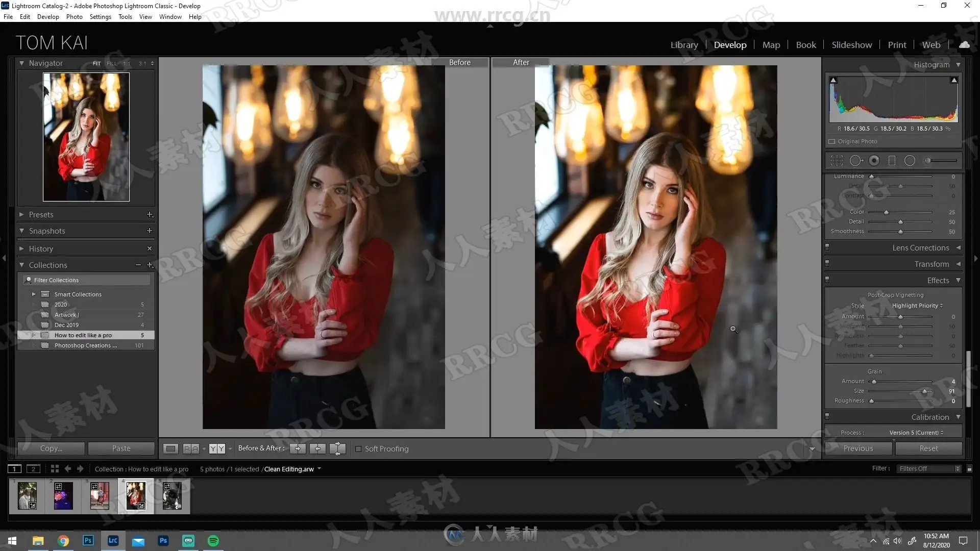980x551 pixels.
Task: Select the Graduated Filter tool
Action: [892, 161]
